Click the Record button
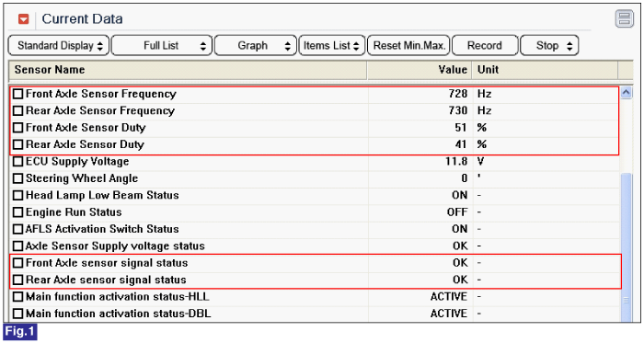Viewport: 644px width, 343px height. click(485, 46)
